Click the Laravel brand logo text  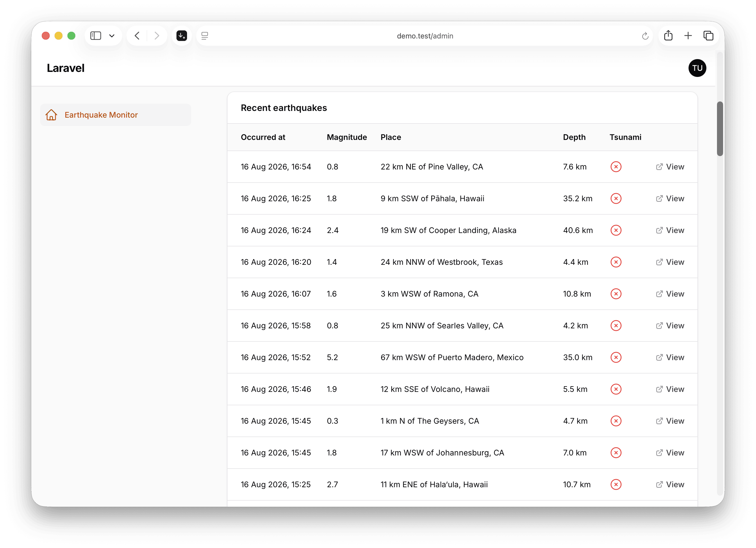coord(66,68)
